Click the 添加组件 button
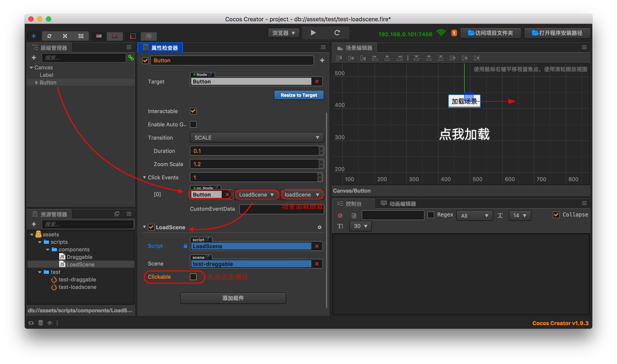 point(233,298)
